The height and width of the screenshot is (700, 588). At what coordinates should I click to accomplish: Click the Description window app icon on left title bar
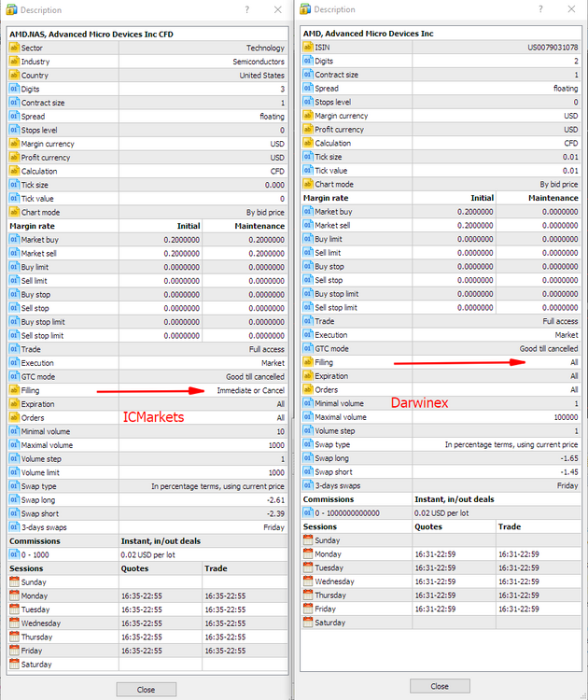coord(11,9)
